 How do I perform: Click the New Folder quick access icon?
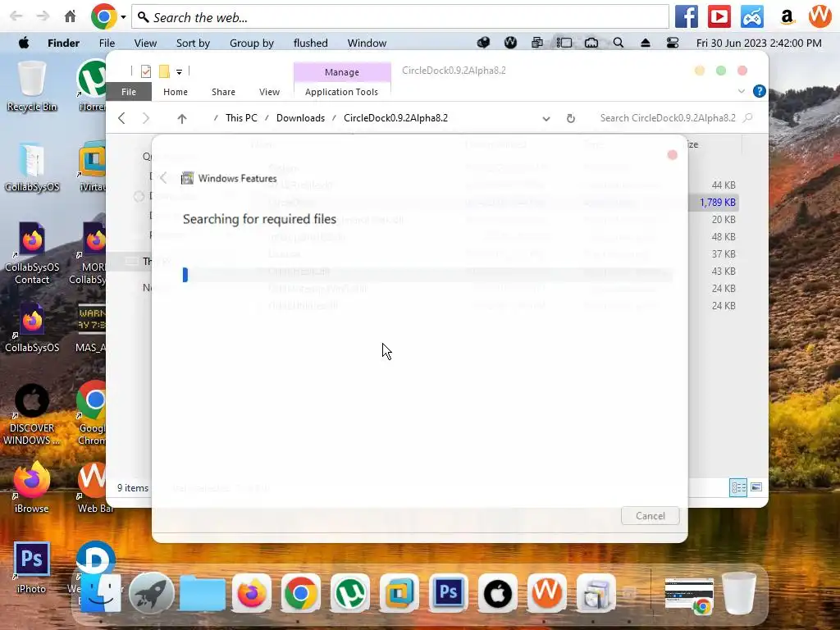point(164,71)
